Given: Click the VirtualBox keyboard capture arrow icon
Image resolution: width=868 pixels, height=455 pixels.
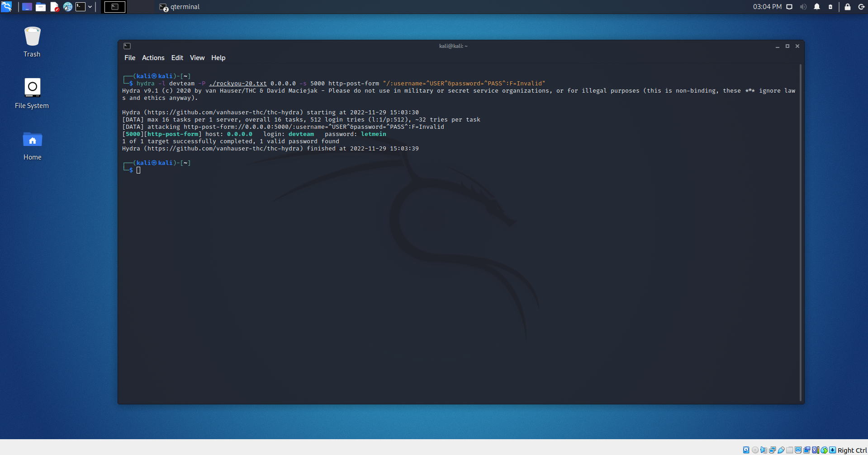Looking at the screenshot, I should 833,450.
